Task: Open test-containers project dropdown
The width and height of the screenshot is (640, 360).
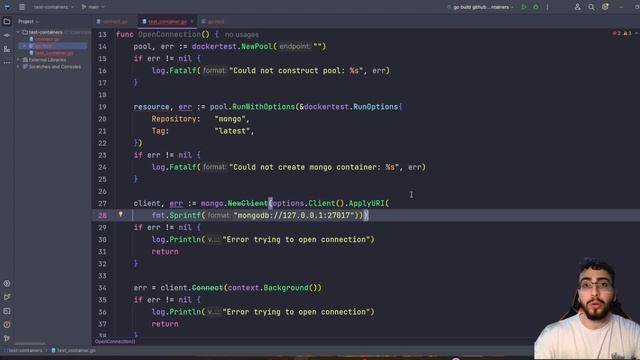Action: click(x=53, y=7)
